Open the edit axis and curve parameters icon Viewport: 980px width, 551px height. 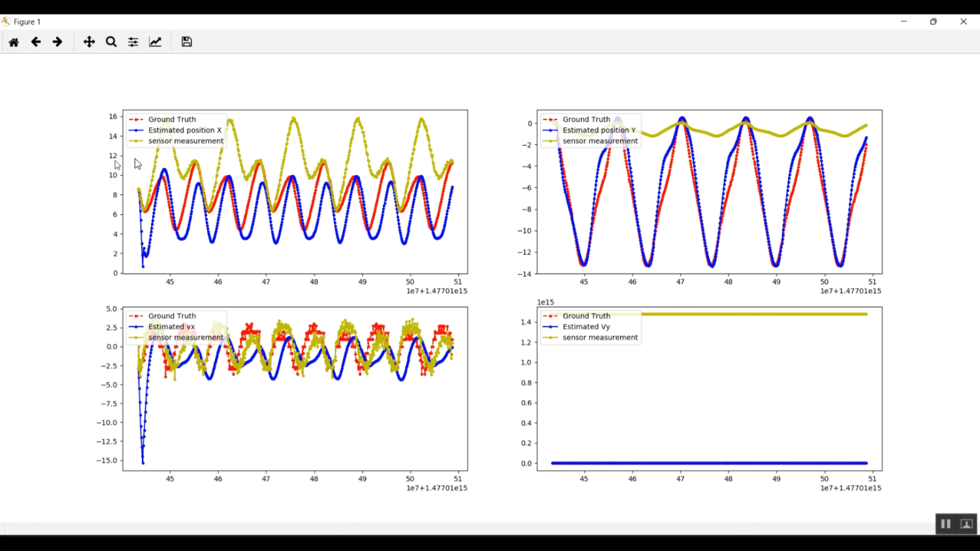[x=155, y=42]
